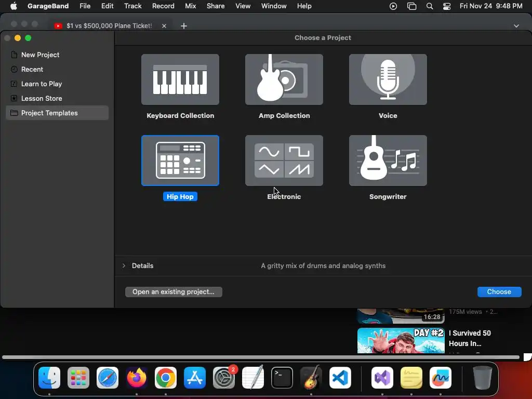Open the File menu

85,6
